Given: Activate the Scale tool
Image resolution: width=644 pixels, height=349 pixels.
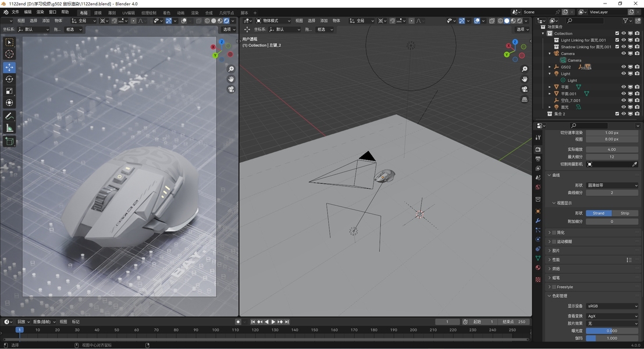Looking at the screenshot, I should (9, 91).
